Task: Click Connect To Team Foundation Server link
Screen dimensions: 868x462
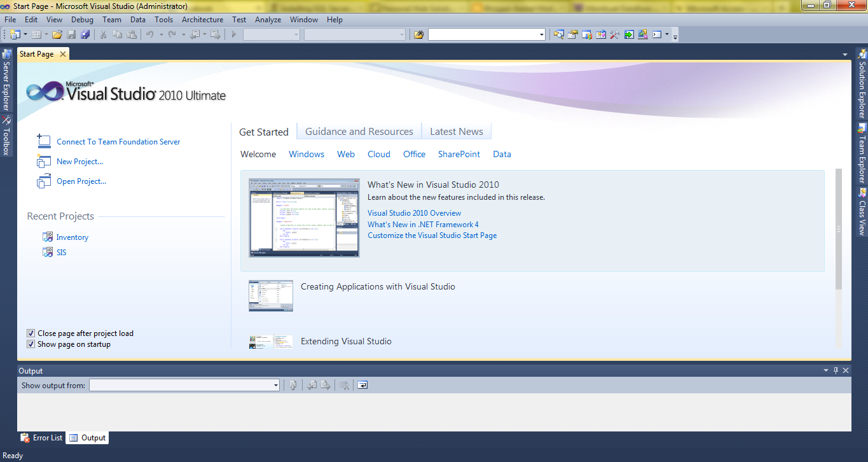Action: coord(118,142)
